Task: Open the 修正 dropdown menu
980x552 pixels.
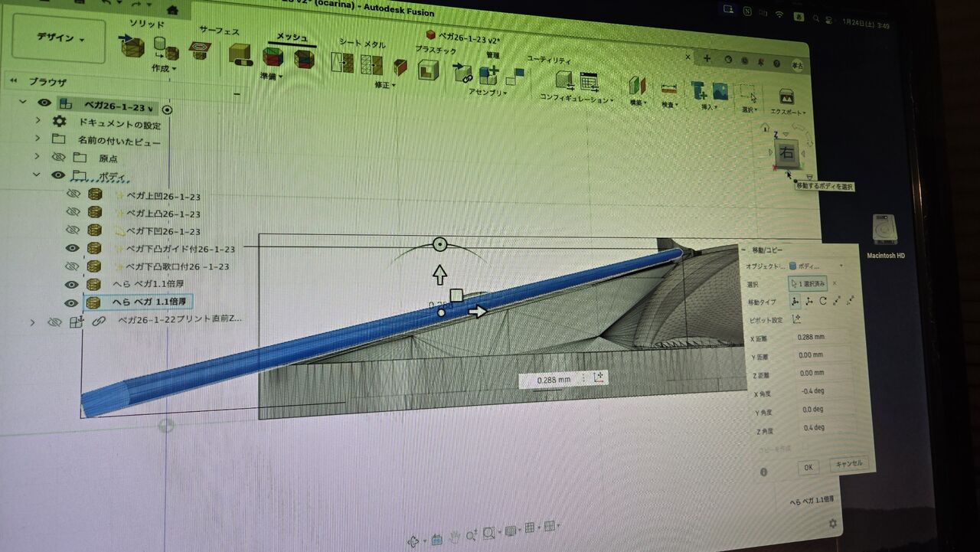Action: pos(384,85)
